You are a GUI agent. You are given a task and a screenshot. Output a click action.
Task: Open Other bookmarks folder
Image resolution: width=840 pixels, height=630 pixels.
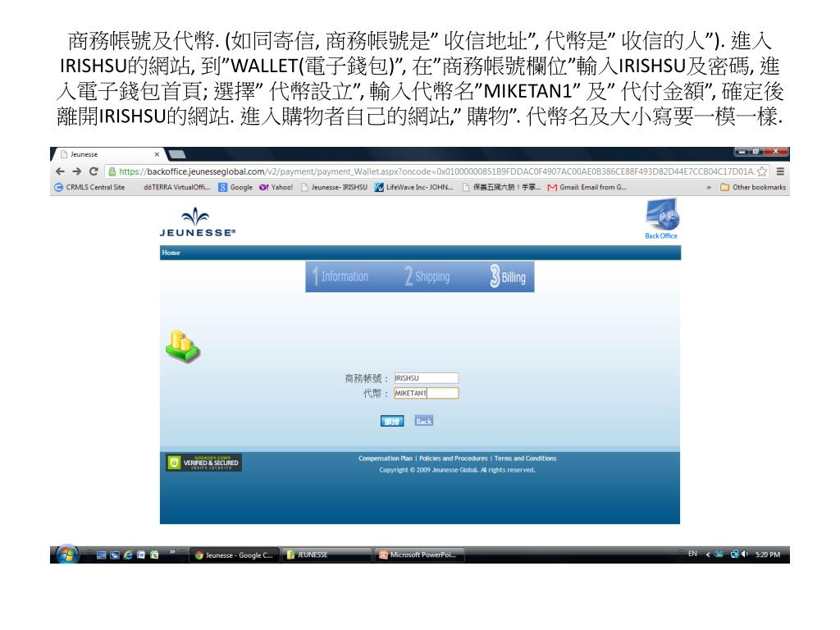point(753,187)
